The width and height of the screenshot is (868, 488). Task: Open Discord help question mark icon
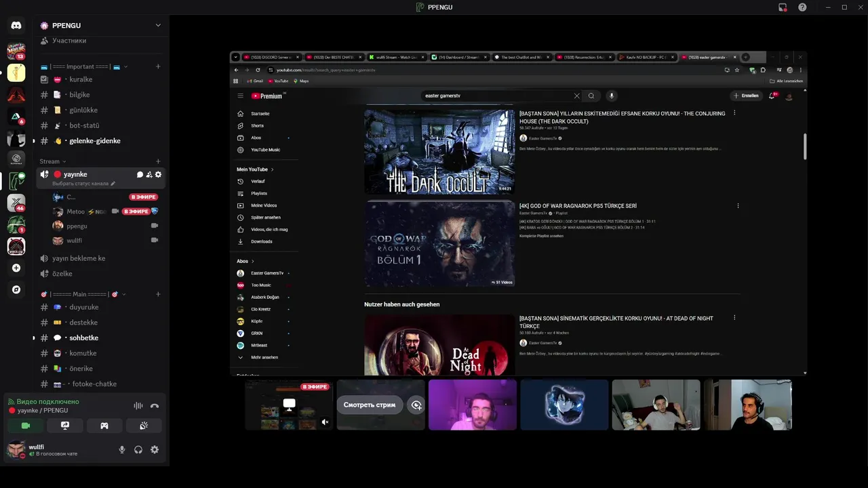[802, 7]
